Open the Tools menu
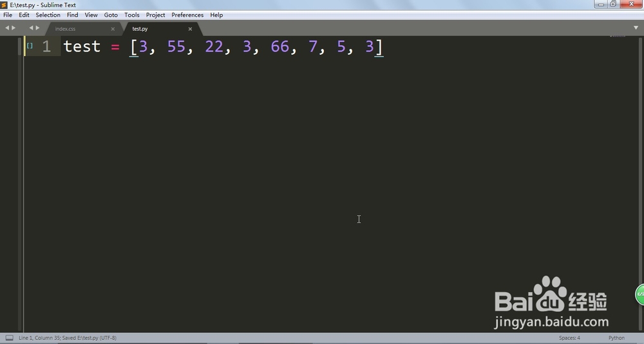 [132, 15]
